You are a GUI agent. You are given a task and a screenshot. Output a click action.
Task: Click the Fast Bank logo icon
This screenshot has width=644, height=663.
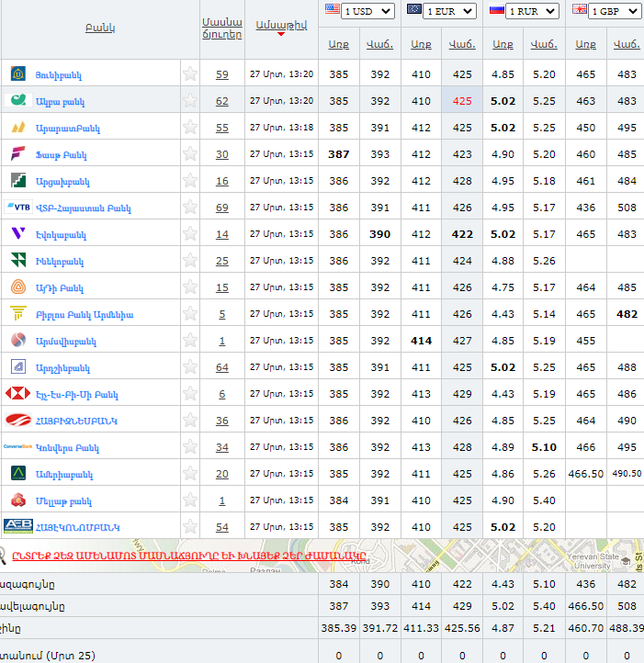click(x=18, y=153)
